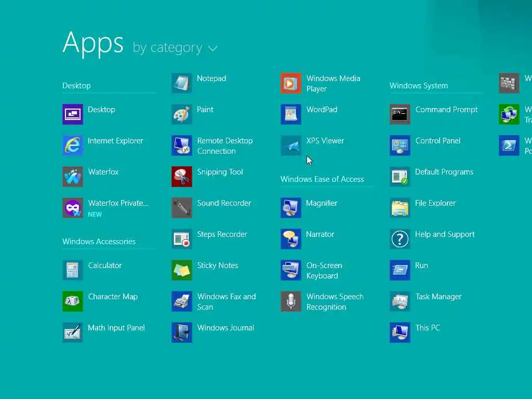532x399 pixels.
Task: Open Windows Fax and Scan icon
Action: [x=182, y=302]
